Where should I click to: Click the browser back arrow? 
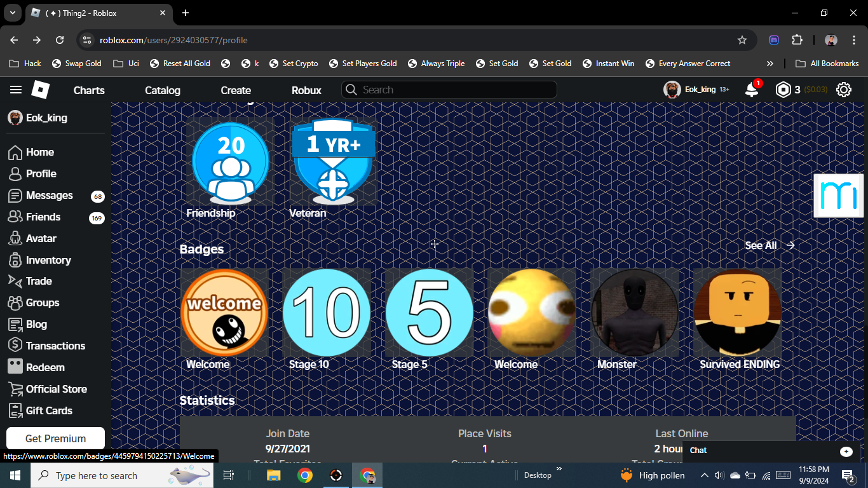point(14,40)
